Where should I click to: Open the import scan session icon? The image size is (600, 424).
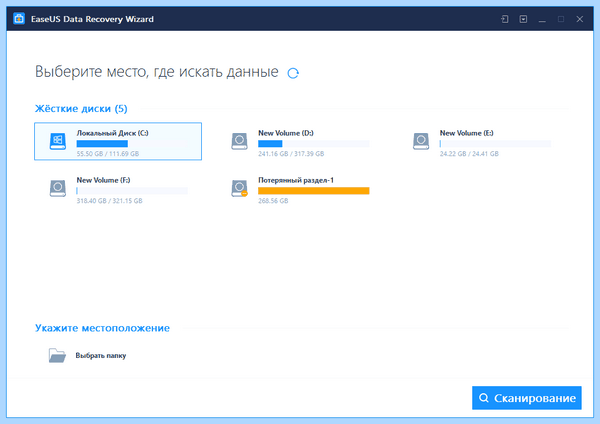coord(505,19)
